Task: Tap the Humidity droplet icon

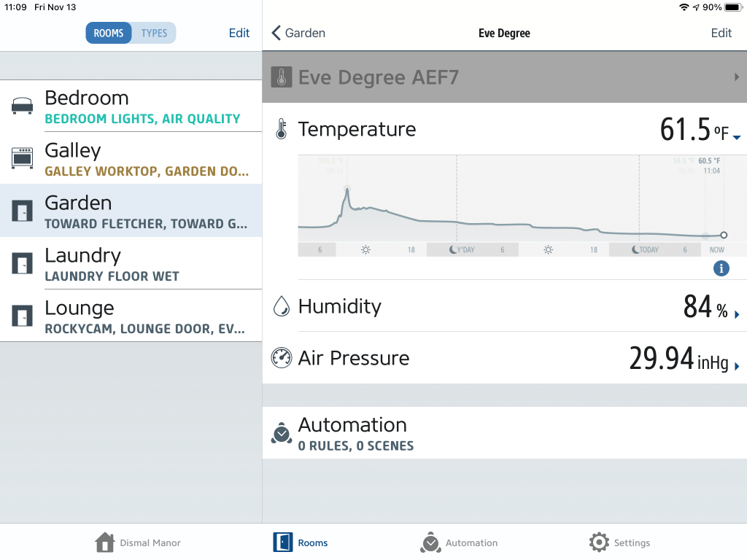Action: click(281, 306)
